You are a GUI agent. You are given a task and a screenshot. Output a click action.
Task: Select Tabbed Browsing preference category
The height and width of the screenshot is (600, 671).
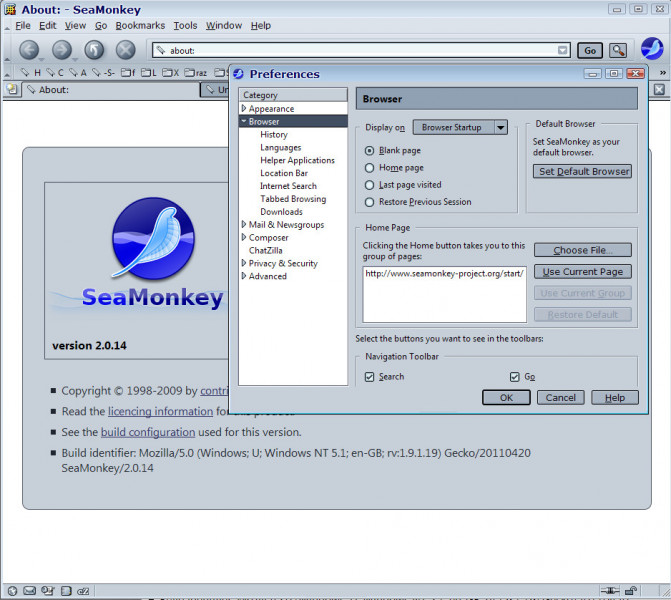[x=293, y=199]
